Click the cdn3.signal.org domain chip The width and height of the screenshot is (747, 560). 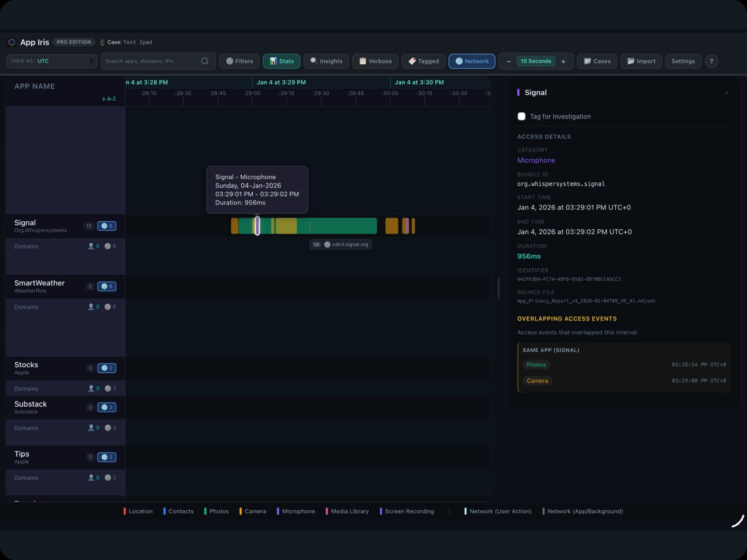point(340,244)
